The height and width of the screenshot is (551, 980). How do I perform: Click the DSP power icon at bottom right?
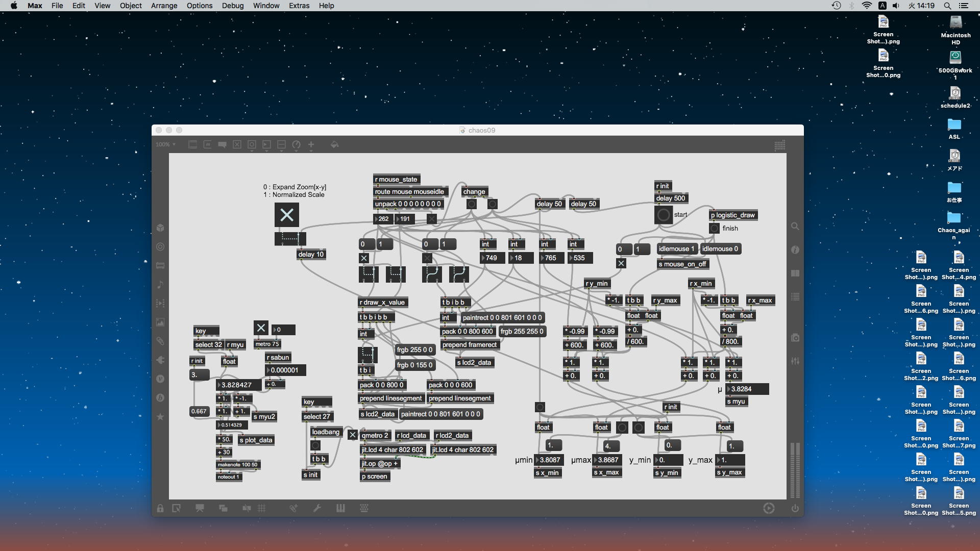pyautogui.click(x=795, y=508)
